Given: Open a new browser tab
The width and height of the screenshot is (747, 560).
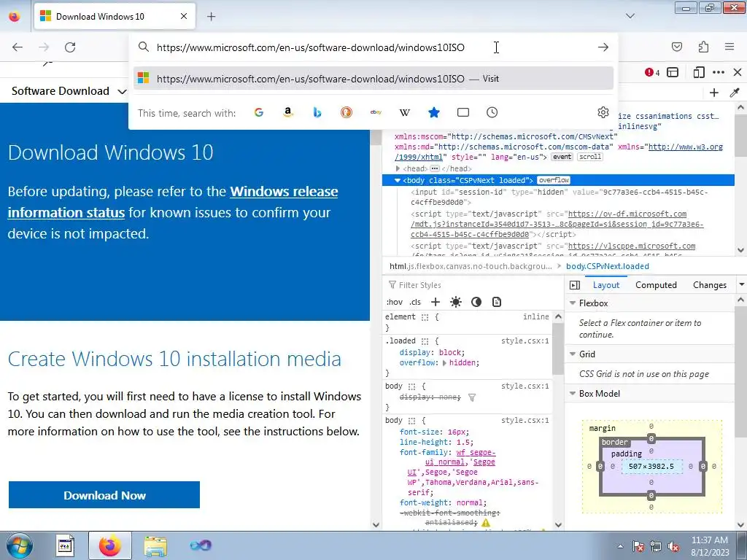Looking at the screenshot, I should point(211,17).
